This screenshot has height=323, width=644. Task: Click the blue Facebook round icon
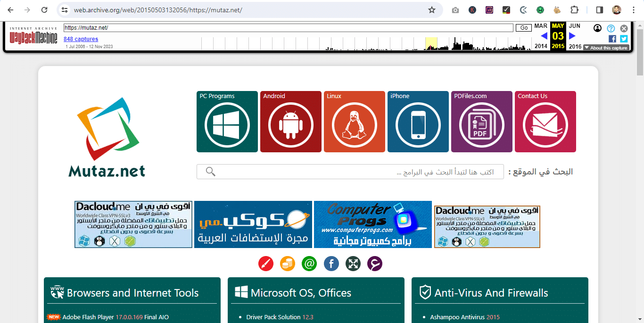(x=331, y=264)
